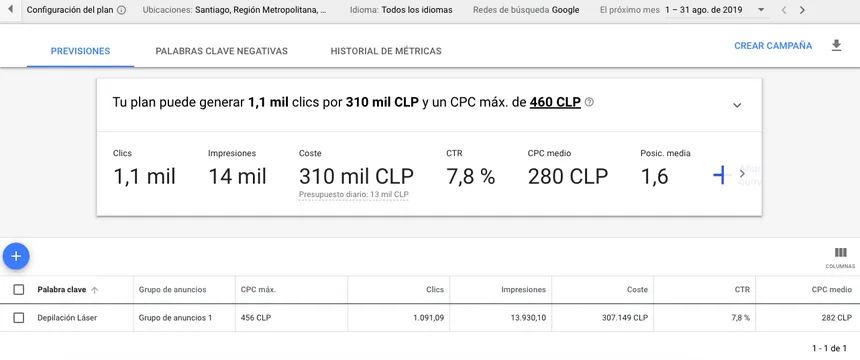Viewport: 860px width, 360px height.
Task: Add a conversion metric with the plus
Action: click(x=719, y=175)
